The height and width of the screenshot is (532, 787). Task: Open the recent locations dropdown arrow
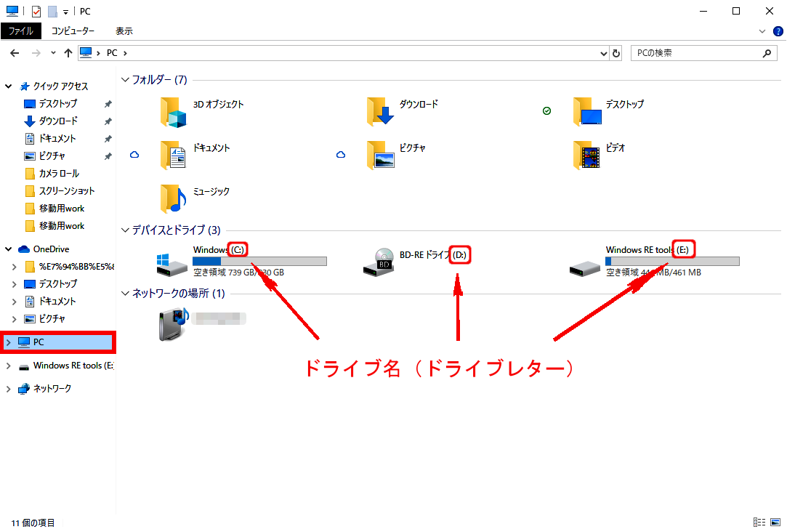tap(53, 53)
